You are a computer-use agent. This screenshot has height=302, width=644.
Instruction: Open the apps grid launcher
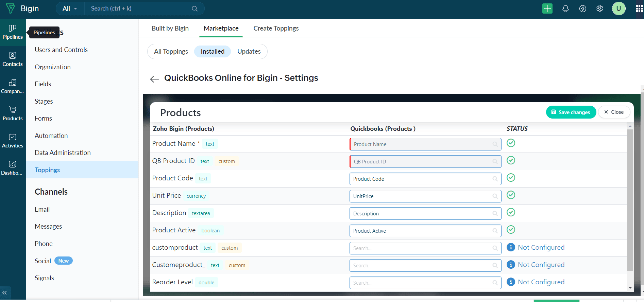tap(639, 8)
